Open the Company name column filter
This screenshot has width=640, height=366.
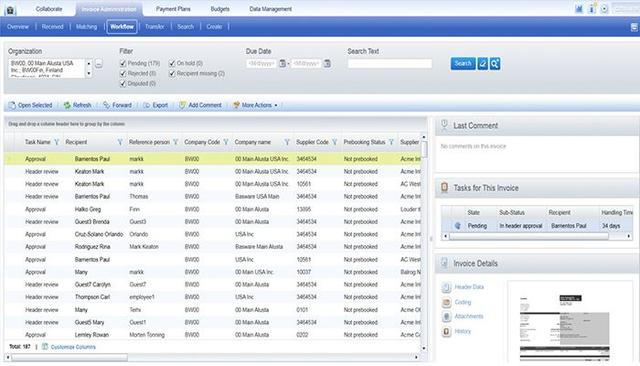pos(287,142)
